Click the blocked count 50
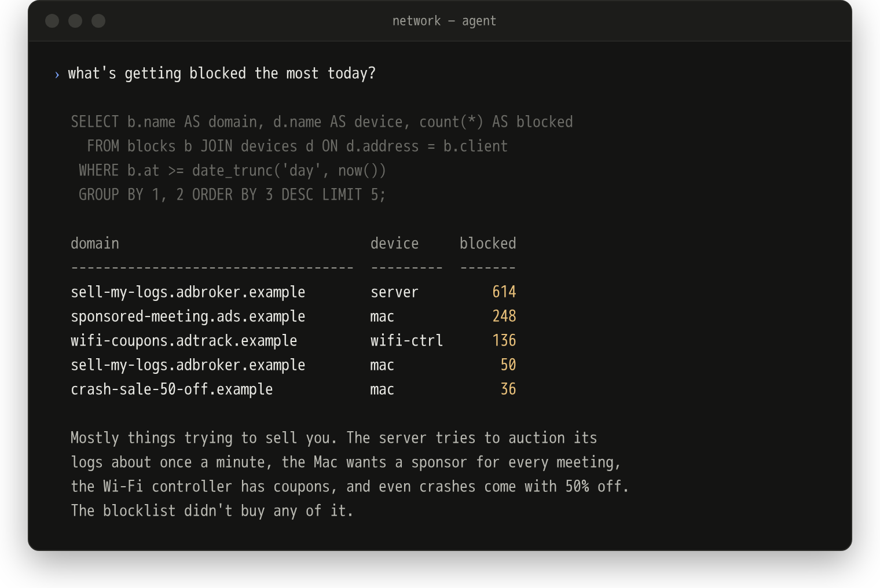Viewport: 880px width, 588px height. pyautogui.click(x=508, y=365)
